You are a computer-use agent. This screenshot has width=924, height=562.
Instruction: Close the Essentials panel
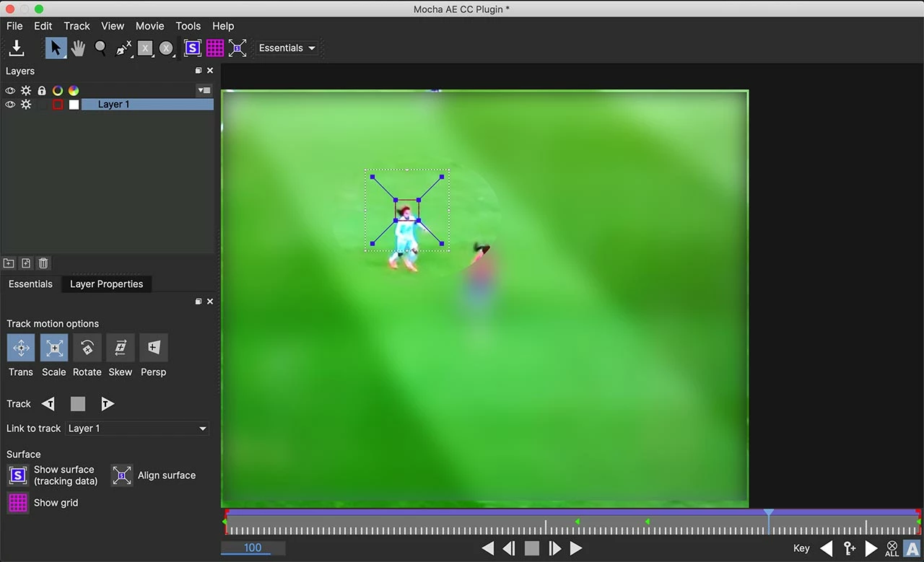tap(210, 302)
